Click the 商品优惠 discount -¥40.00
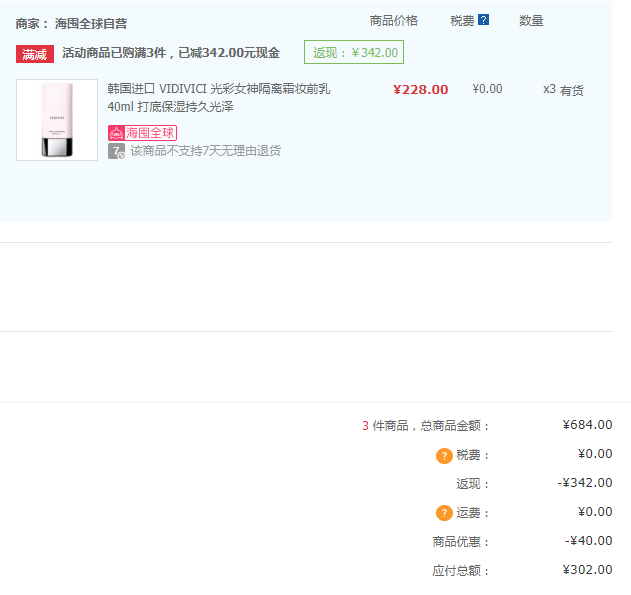 pyautogui.click(x=588, y=541)
